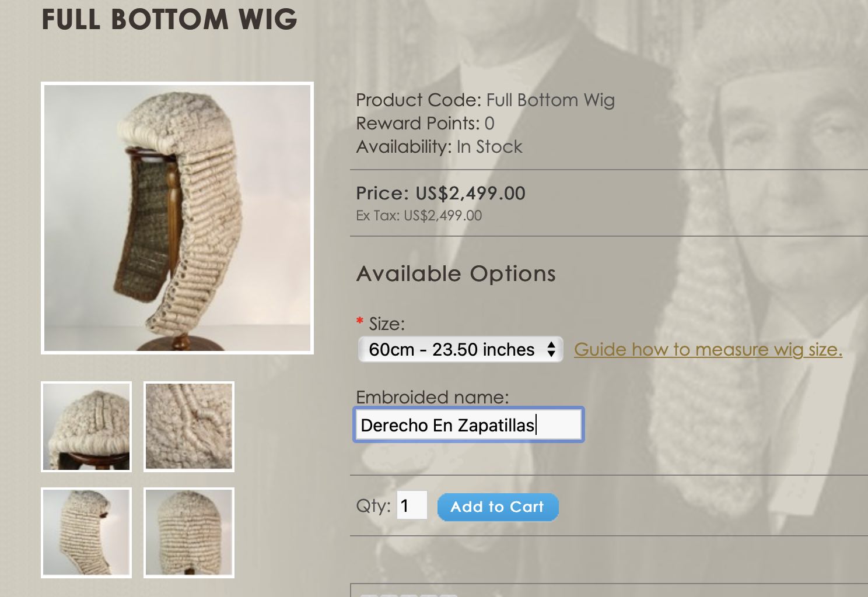Click the Embroided name label
The height and width of the screenshot is (597, 868).
pyautogui.click(x=432, y=397)
